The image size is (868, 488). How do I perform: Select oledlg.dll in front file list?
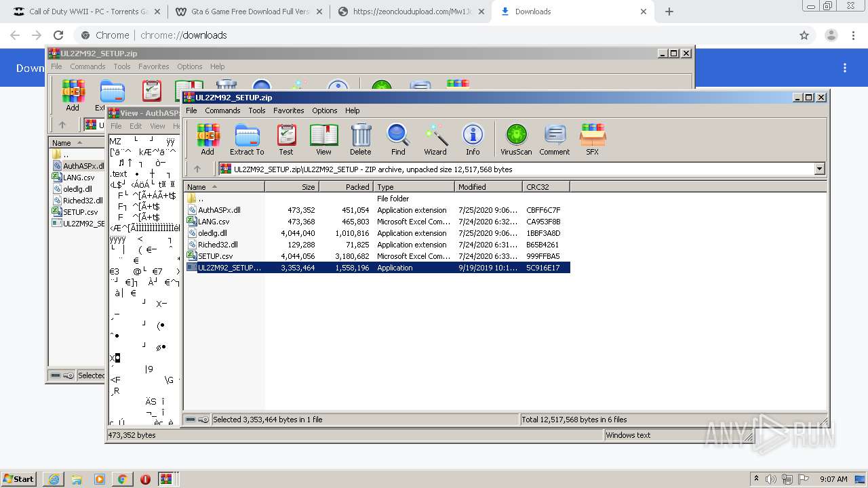click(x=377, y=233)
